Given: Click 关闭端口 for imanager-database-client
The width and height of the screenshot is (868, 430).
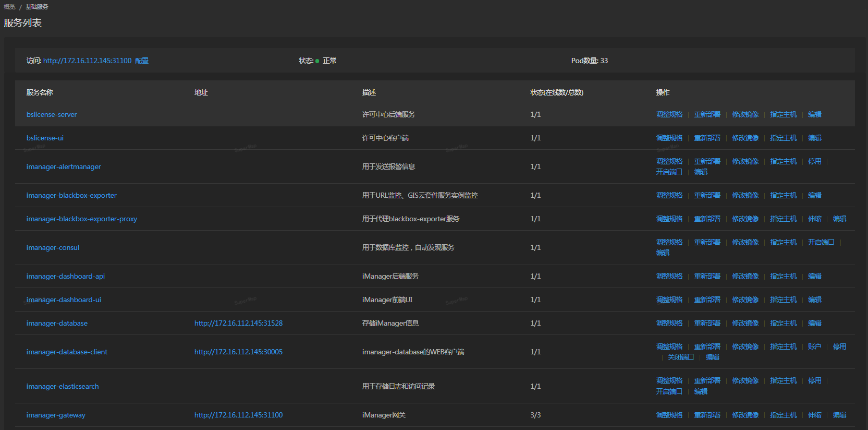Looking at the screenshot, I should point(680,357).
